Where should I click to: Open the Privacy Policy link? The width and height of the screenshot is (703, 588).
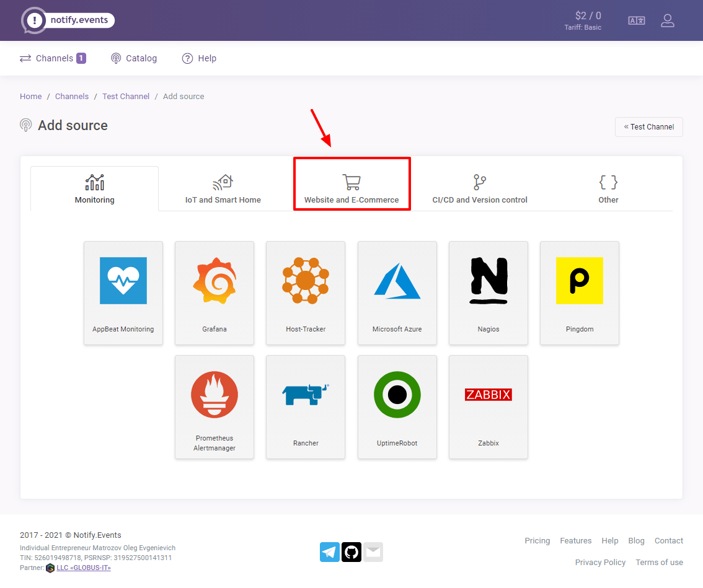(600, 562)
